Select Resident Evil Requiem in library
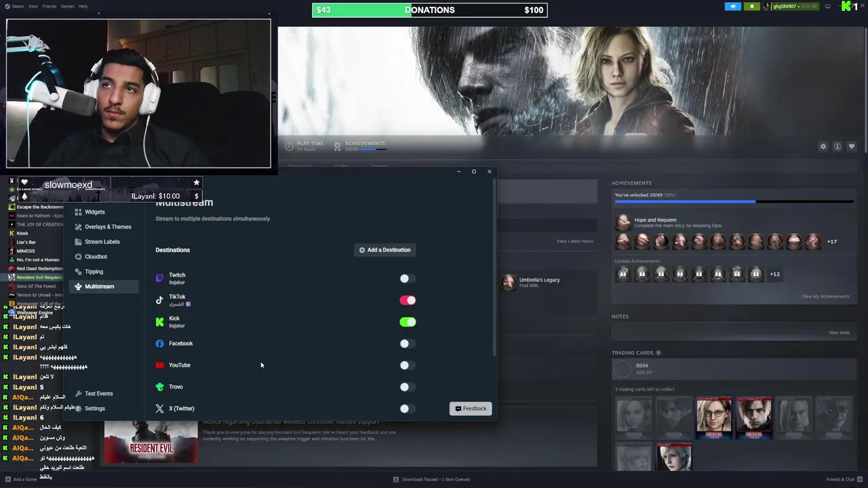868x488 pixels. point(38,277)
